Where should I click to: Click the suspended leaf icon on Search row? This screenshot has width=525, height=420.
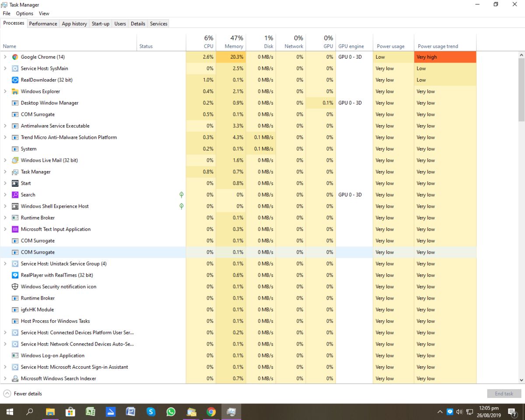[x=181, y=195]
